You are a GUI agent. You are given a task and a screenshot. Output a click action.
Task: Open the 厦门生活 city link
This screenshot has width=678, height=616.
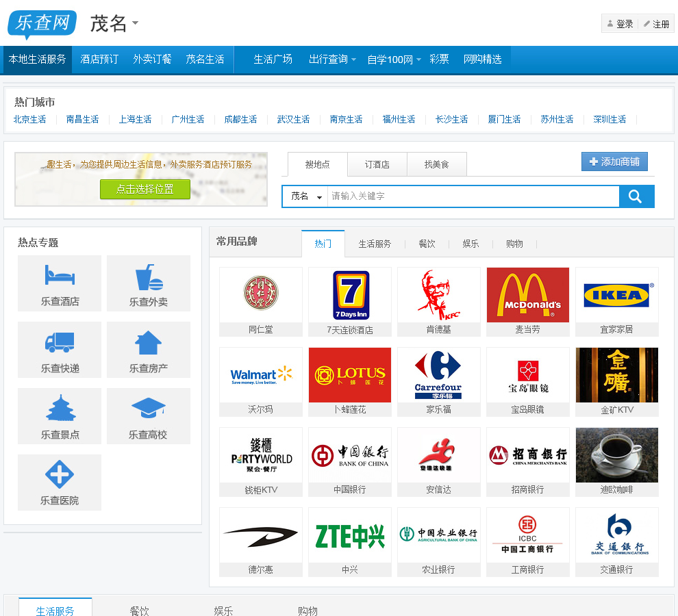[504, 119]
